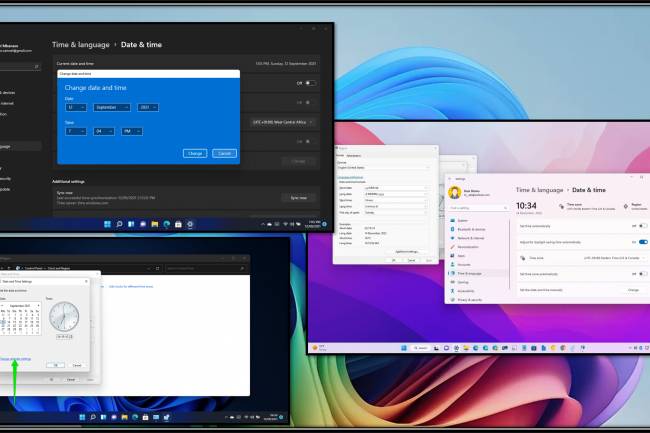650x433 pixels.
Task: Click Search icon on dark Settings desktop's taskbar
Action: point(119,224)
